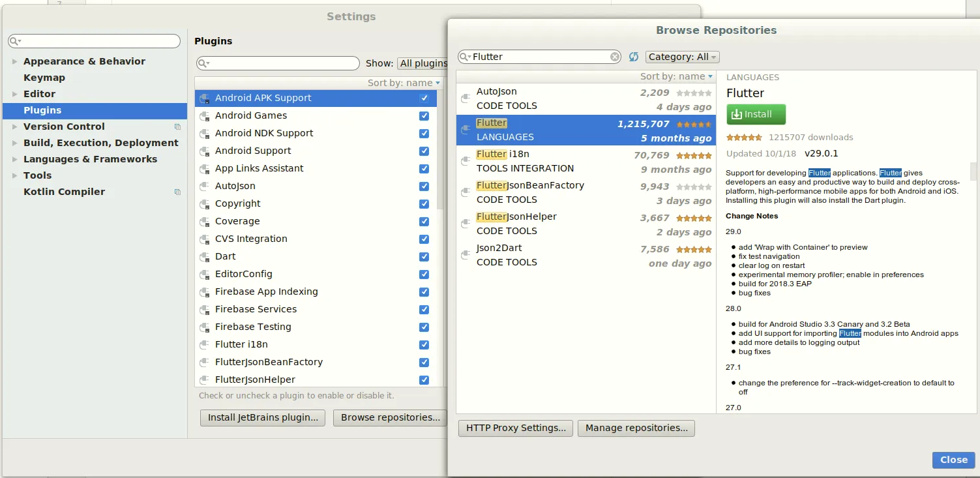Click the Flutter i18n plugin icon in Browse Repositories
Viewport: 980px width, 478px height.
[466, 161]
